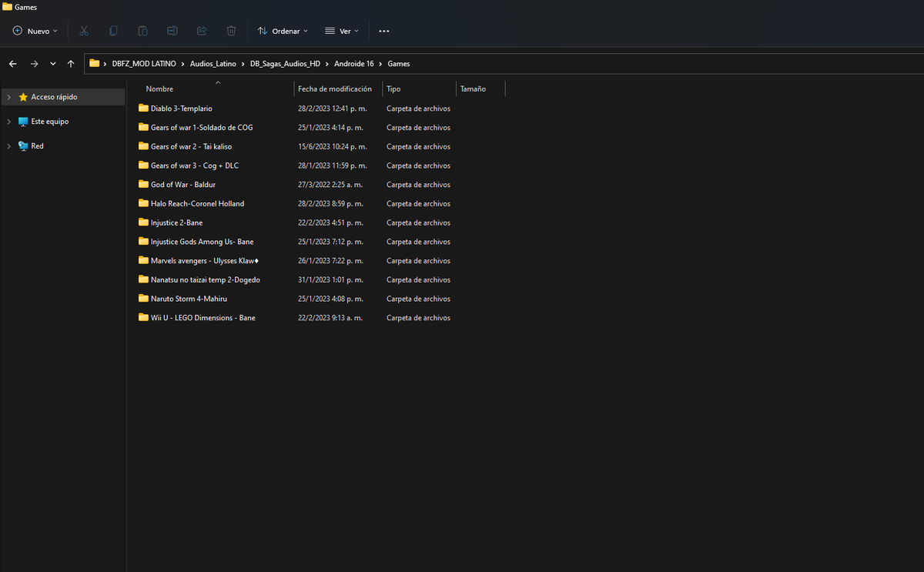Screen dimensions: 924x572
Task: Expand Este equipo in sidebar
Action: 8,122
